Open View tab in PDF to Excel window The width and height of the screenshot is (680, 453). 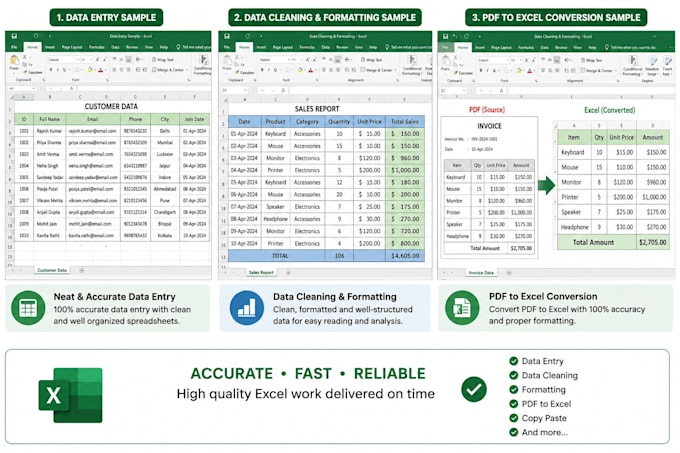(x=578, y=47)
